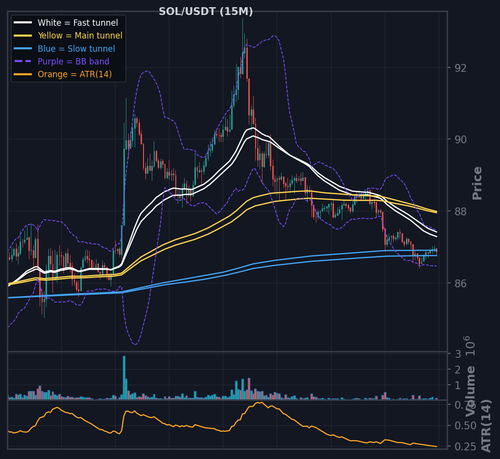The height and width of the screenshot is (459, 500).
Task: Click the 86 price axis label
Action: coord(461,283)
